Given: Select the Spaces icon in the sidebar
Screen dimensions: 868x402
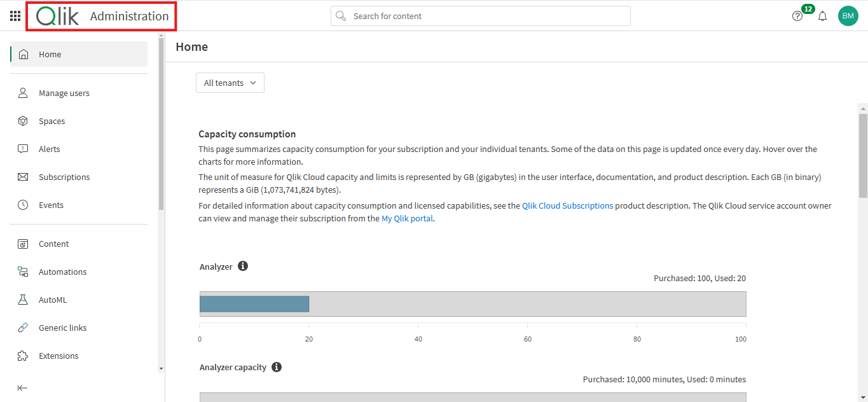Looking at the screenshot, I should 24,121.
